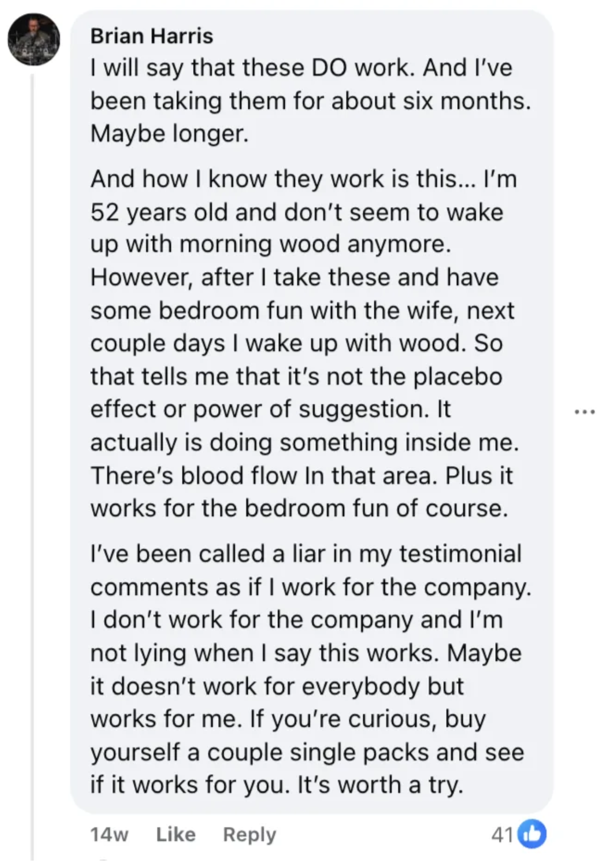This screenshot has height=861, width=616.
Task: Click the Brian Harris name link
Action: 151,36
